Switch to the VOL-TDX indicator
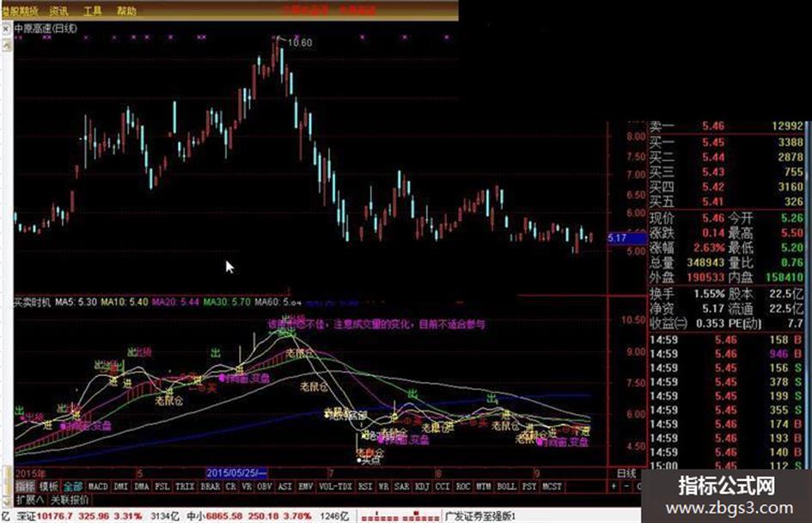812x523 pixels. pos(336,487)
